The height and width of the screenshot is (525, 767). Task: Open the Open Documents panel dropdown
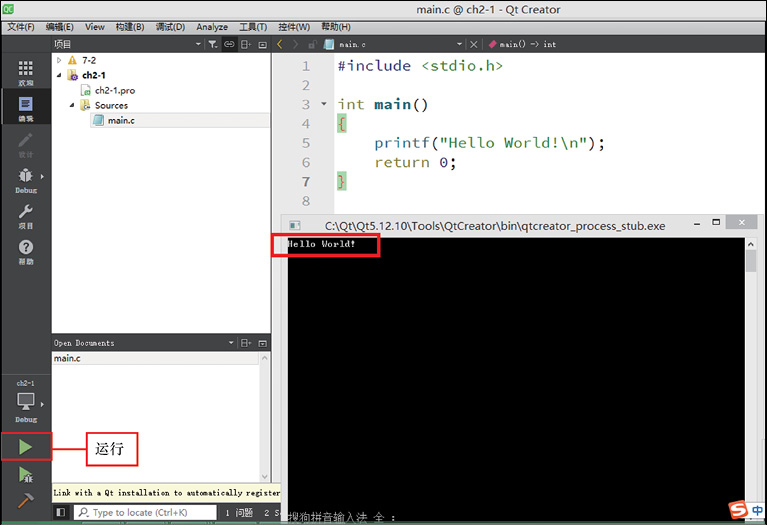coord(233,343)
